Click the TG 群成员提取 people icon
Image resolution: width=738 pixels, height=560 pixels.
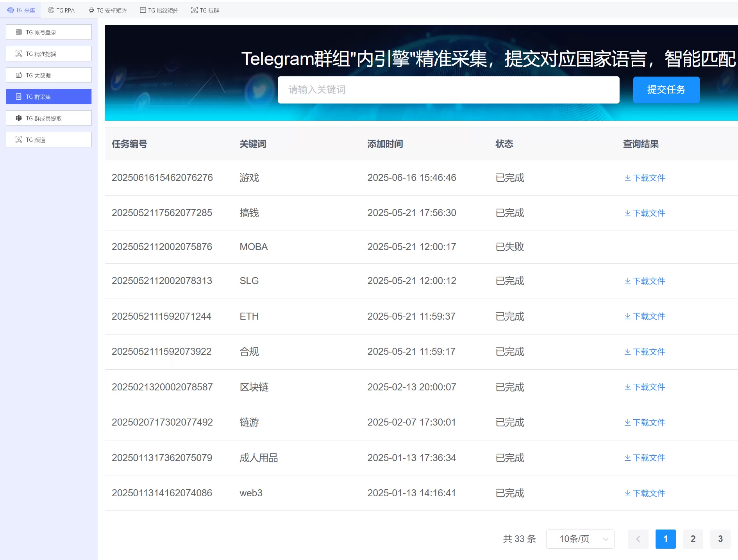(x=19, y=118)
